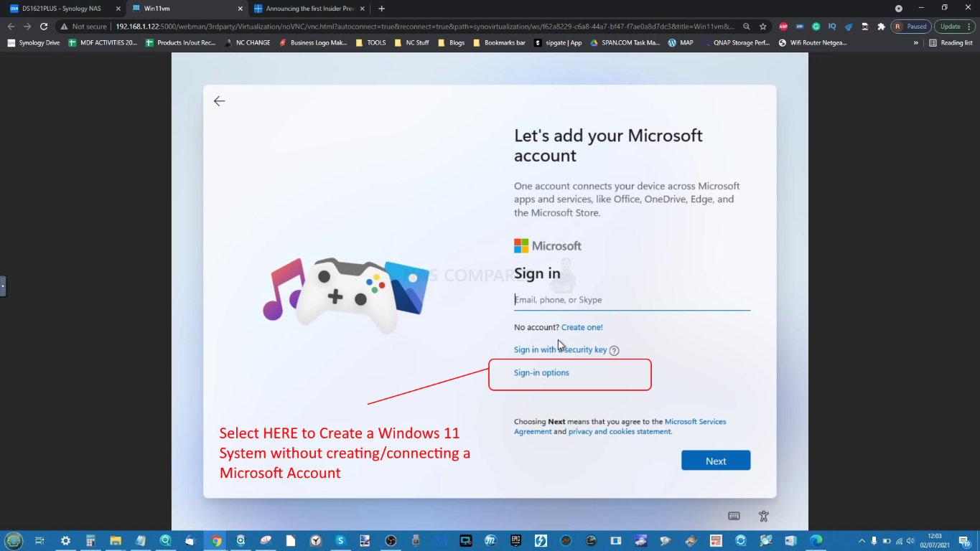Open the Grammarly extension
The image size is (980, 551).
tap(816, 27)
